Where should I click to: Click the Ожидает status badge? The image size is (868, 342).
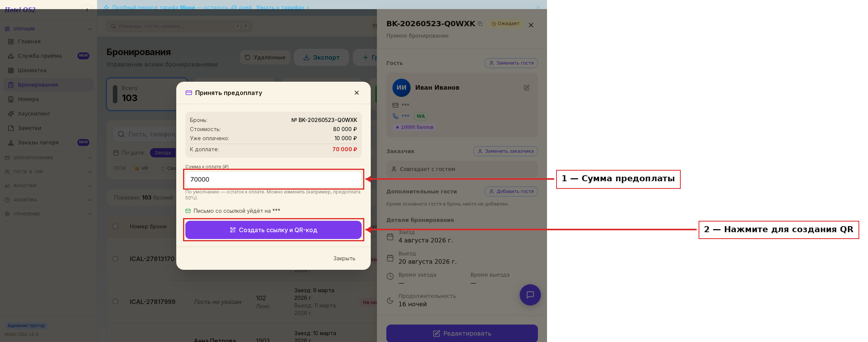point(506,24)
